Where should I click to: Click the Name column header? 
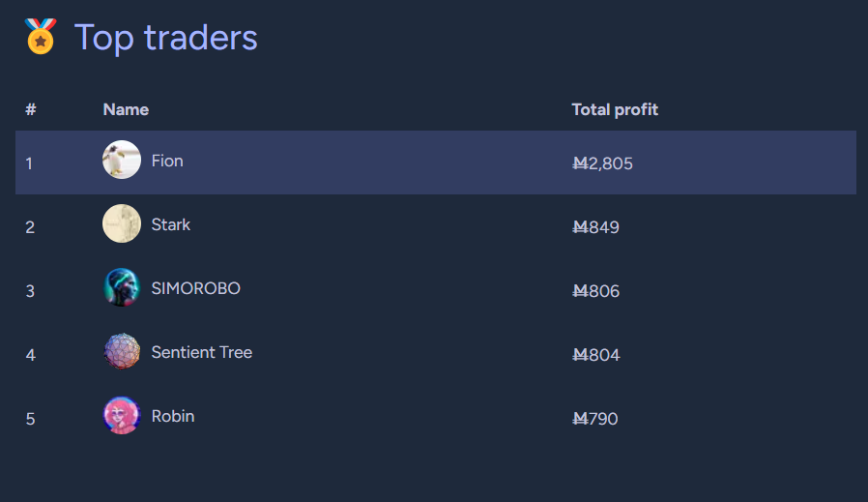pyautogui.click(x=126, y=109)
